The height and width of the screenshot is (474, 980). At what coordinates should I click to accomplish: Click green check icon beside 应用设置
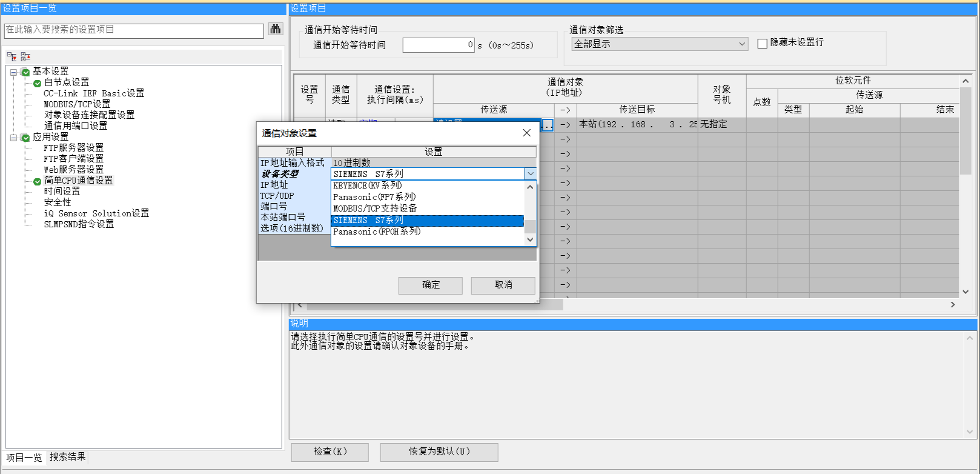pyautogui.click(x=25, y=138)
